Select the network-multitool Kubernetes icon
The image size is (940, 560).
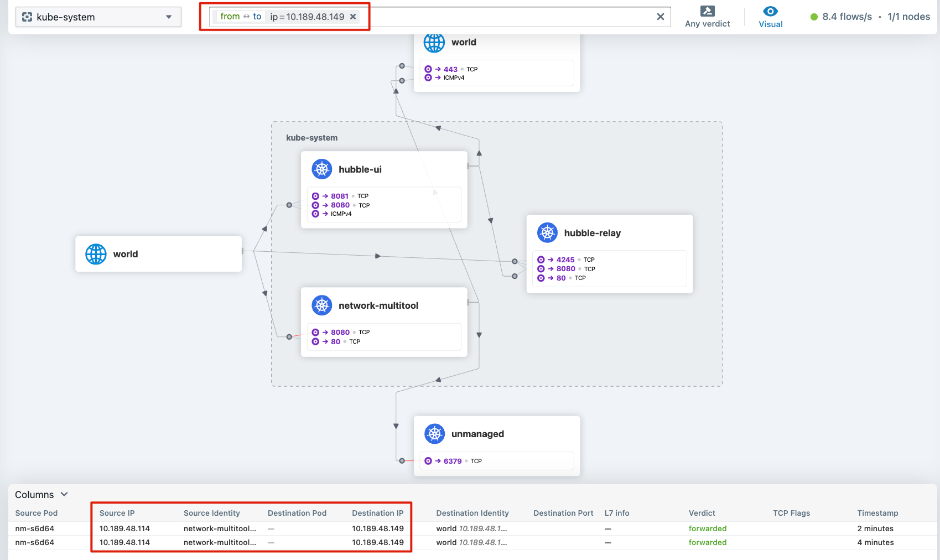pyautogui.click(x=322, y=305)
